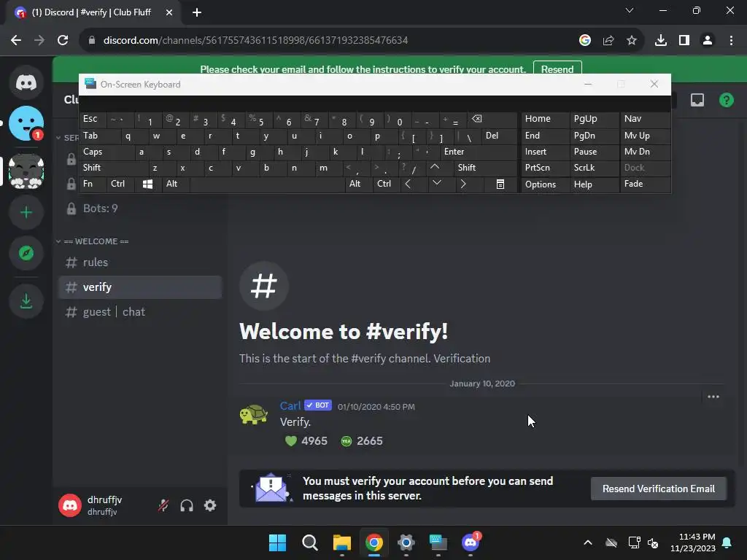Image resolution: width=747 pixels, height=560 pixels.
Task: Click the YEA reaction with 2665
Action: pyautogui.click(x=362, y=441)
